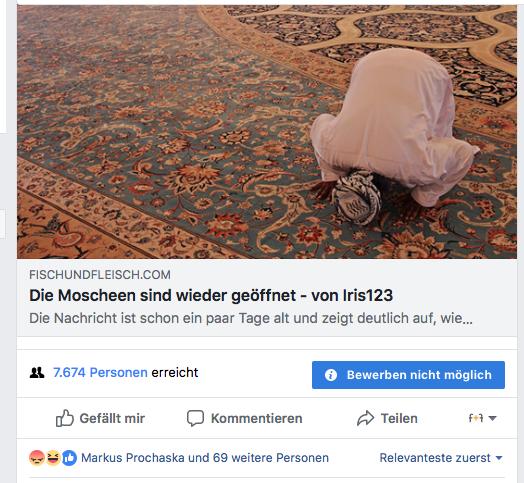This screenshot has height=483, width=524.
Task: Click the Teilen label
Action: (x=399, y=418)
